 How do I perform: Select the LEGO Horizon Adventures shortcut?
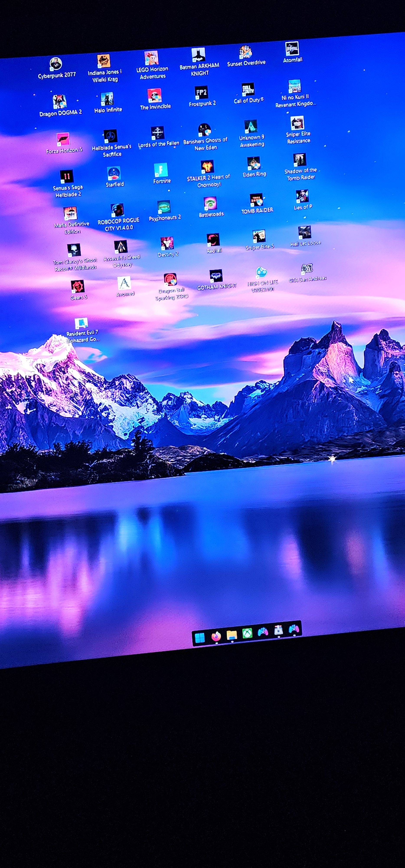151,58
